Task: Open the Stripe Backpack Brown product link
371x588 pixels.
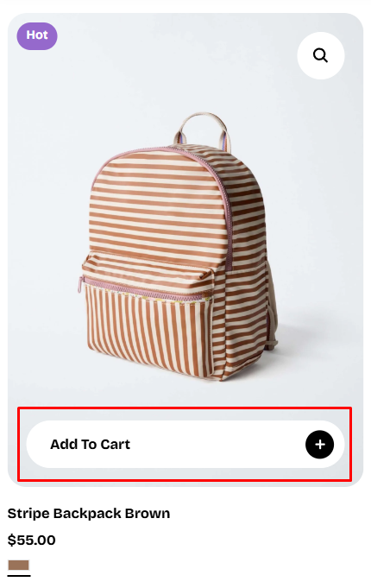Action: pyautogui.click(x=89, y=514)
